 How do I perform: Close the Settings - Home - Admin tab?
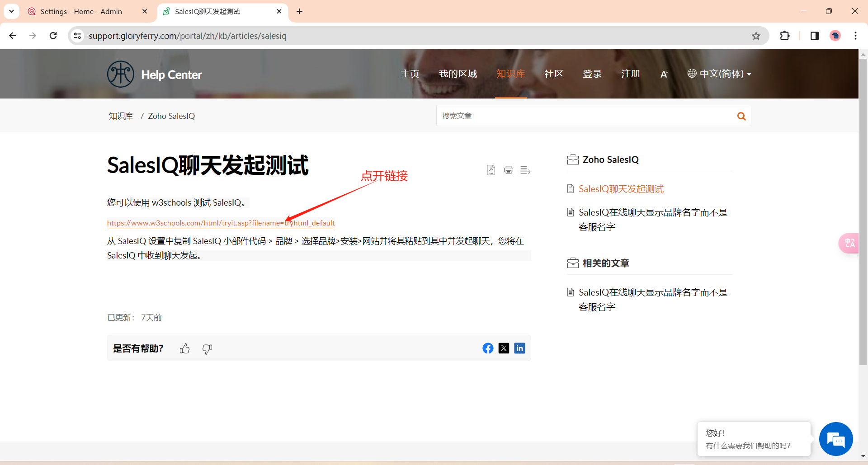[x=145, y=11]
